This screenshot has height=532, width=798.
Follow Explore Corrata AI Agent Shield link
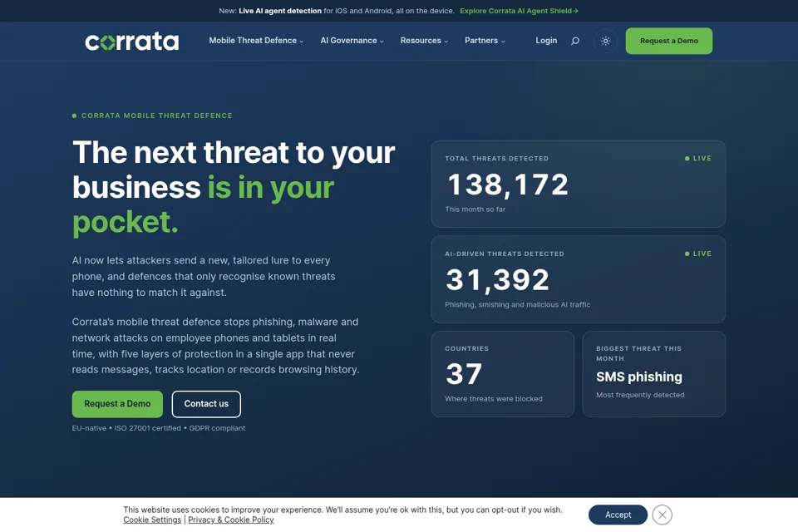click(519, 11)
